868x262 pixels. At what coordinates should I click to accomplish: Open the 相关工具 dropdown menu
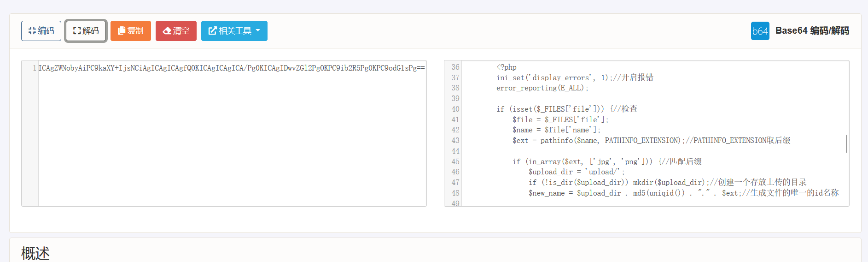pyautogui.click(x=234, y=31)
